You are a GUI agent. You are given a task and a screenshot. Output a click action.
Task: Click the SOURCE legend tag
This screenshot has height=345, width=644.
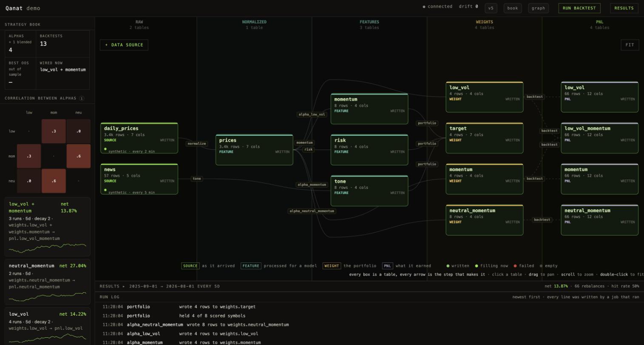(190, 266)
